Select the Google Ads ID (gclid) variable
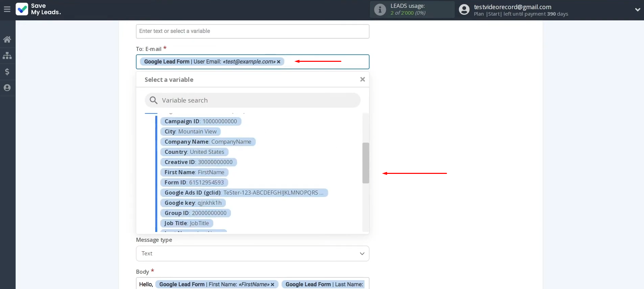The height and width of the screenshot is (289, 644). [x=244, y=193]
